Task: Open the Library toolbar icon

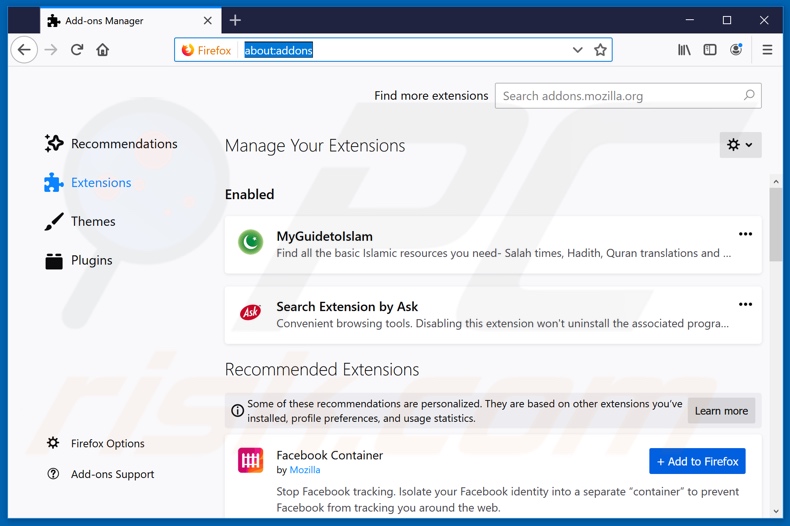Action: (x=684, y=50)
